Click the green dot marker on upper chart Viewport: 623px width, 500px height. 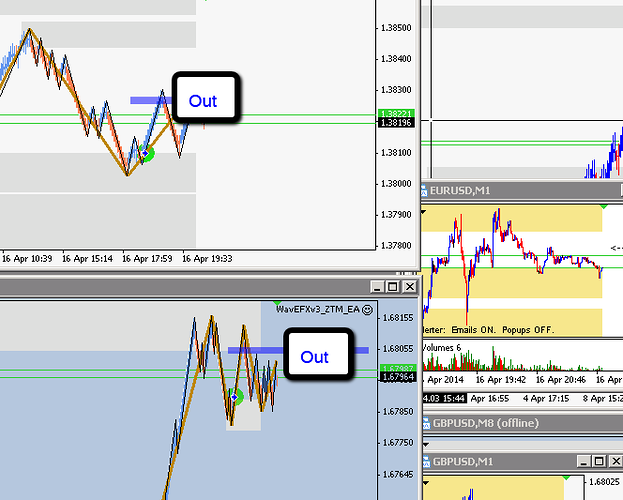coord(147,153)
